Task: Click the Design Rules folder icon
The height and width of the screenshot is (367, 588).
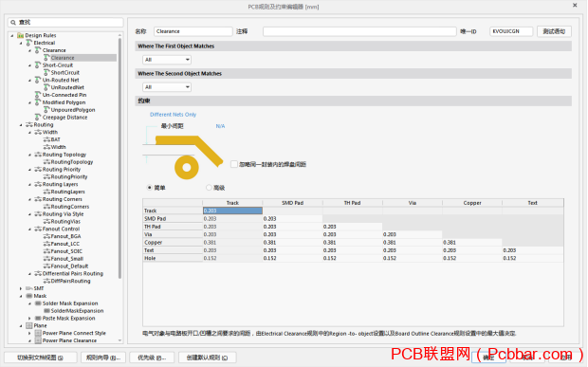Action: click(x=21, y=35)
